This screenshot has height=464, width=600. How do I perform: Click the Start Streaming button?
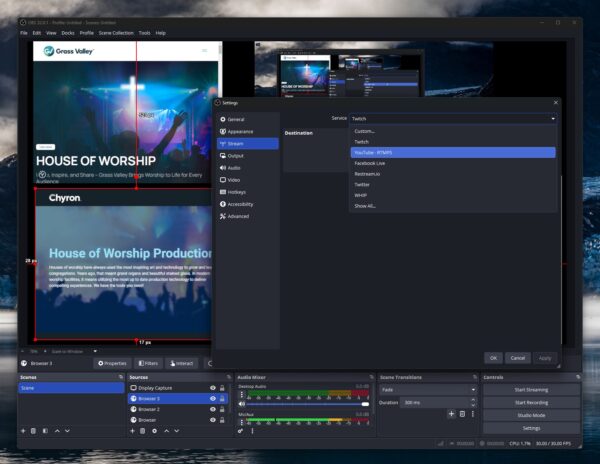(x=529, y=389)
